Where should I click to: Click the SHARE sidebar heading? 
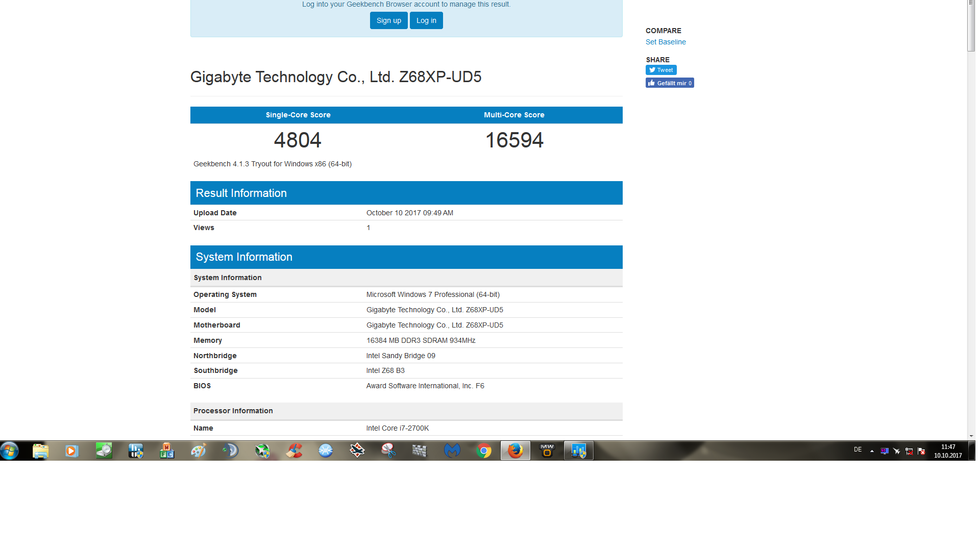pos(657,60)
